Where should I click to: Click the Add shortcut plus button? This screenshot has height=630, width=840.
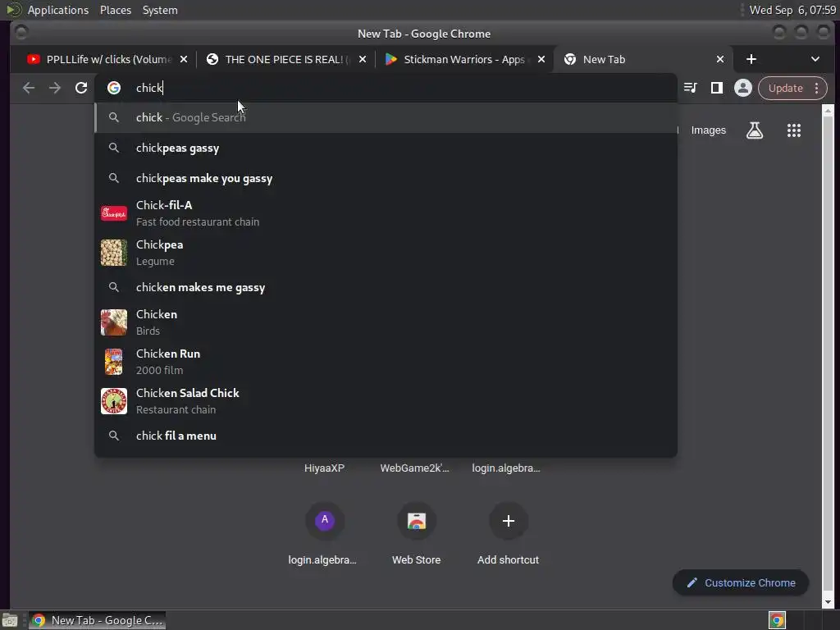pyautogui.click(x=509, y=521)
